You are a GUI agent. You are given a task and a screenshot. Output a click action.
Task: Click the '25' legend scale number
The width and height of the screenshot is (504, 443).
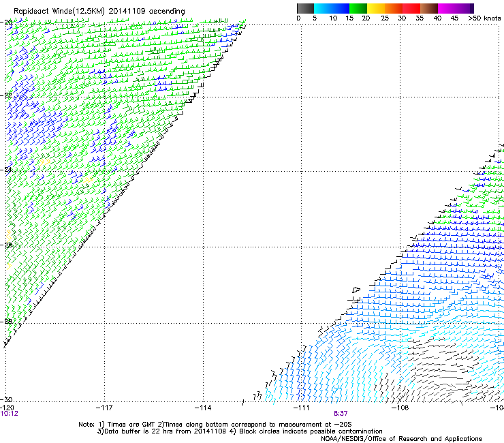tap(385, 18)
